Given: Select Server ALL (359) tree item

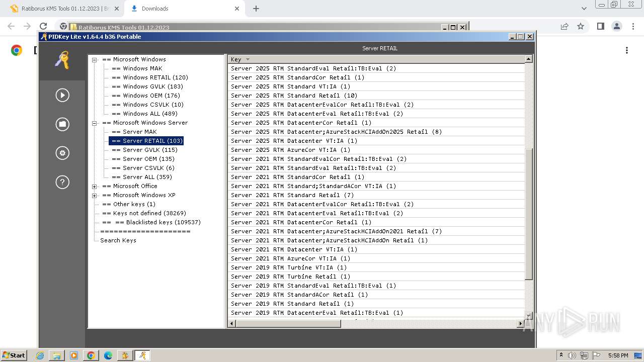Looking at the screenshot, I should click(x=142, y=177).
